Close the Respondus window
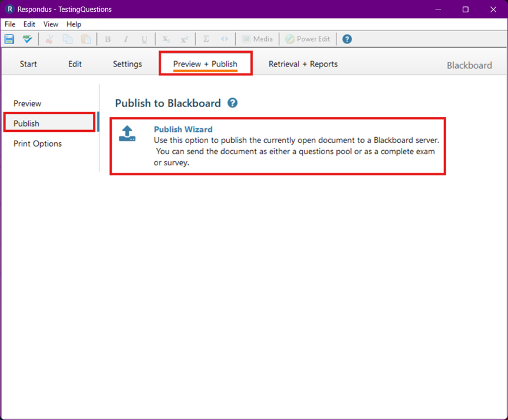The height and width of the screenshot is (420, 508). click(493, 9)
